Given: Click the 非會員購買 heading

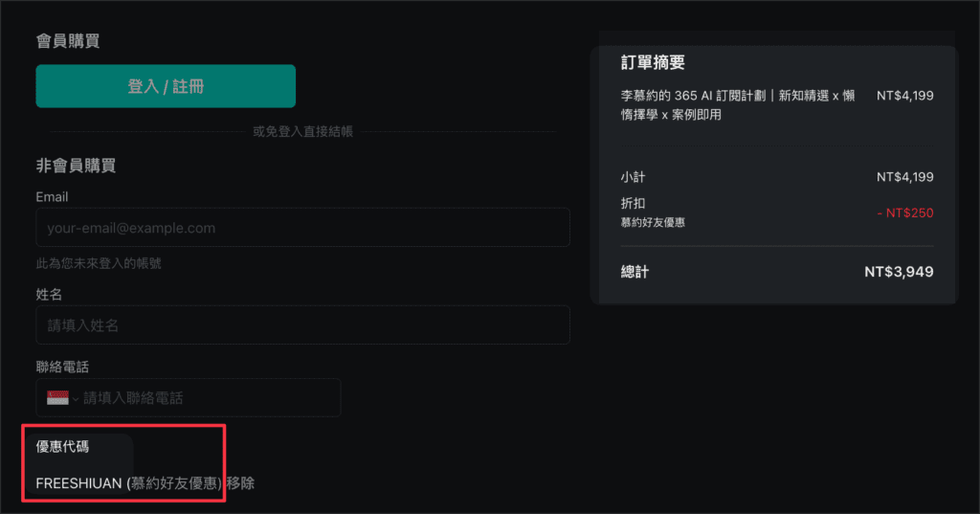Looking at the screenshot, I should [76, 166].
